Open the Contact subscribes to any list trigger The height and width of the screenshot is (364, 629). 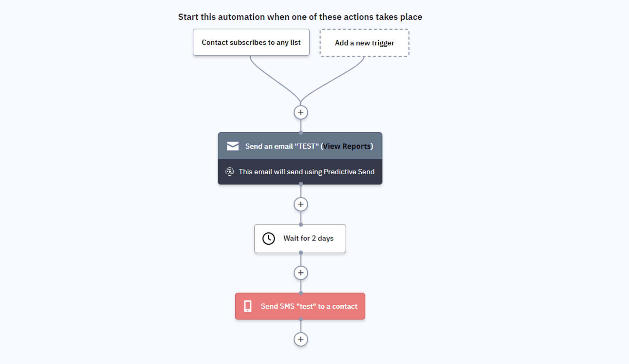(x=251, y=43)
